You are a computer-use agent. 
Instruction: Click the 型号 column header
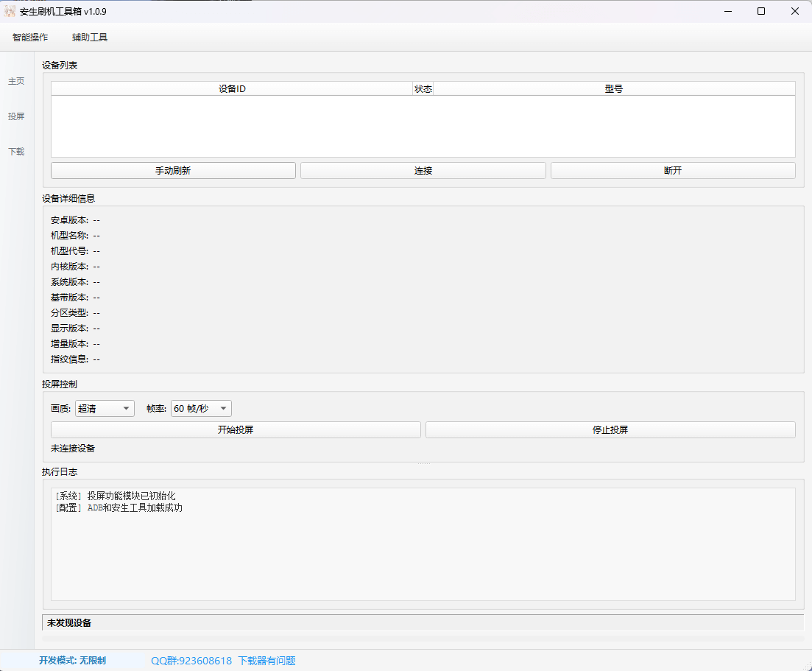coord(614,88)
